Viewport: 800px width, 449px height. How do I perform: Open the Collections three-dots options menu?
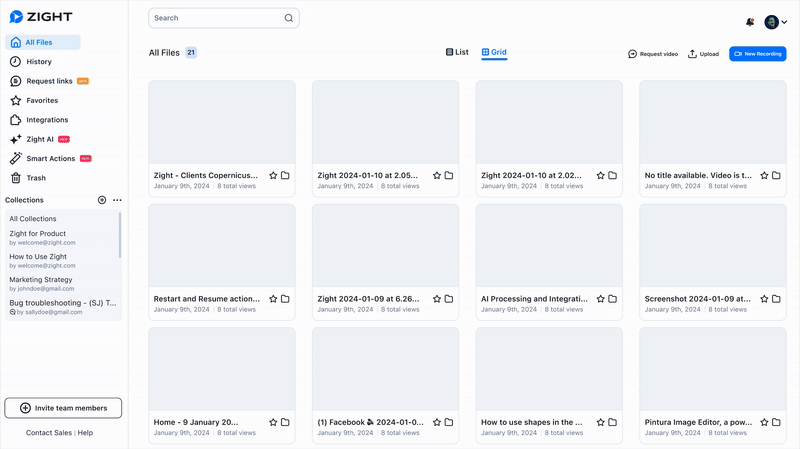point(117,200)
